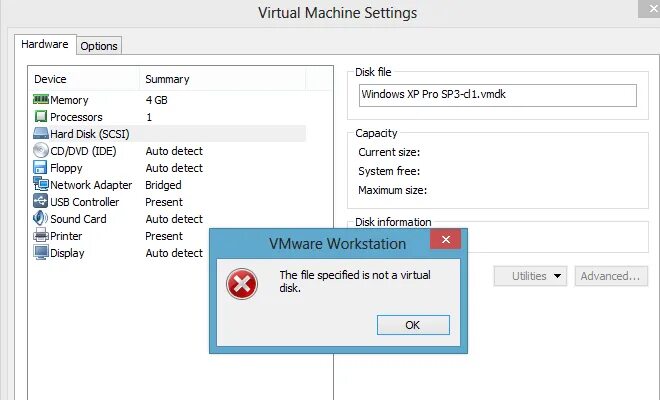
Task: Click the Memory device icon
Action: [x=41, y=100]
